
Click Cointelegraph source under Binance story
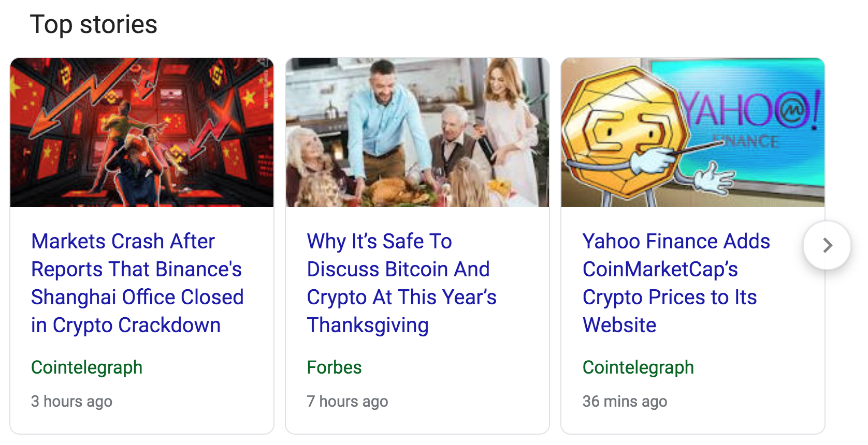coord(86,367)
